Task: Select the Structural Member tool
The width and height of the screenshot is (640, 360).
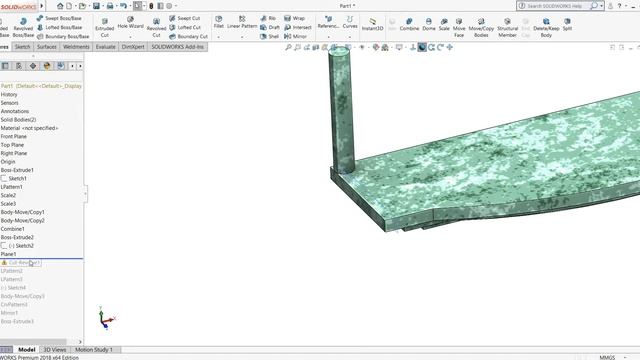Action: coord(507,28)
